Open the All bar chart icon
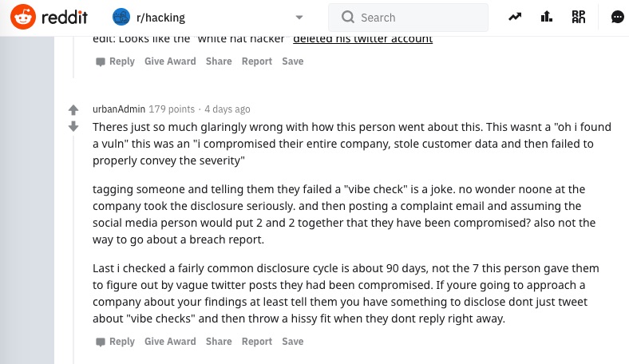 pyautogui.click(x=547, y=17)
